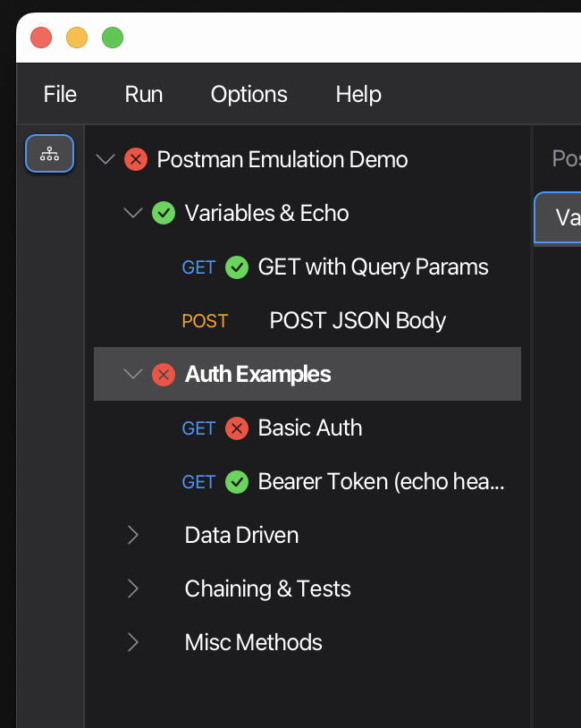581x728 pixels.
Task: Open the Options menu
Action: click(x=248, y=94)
